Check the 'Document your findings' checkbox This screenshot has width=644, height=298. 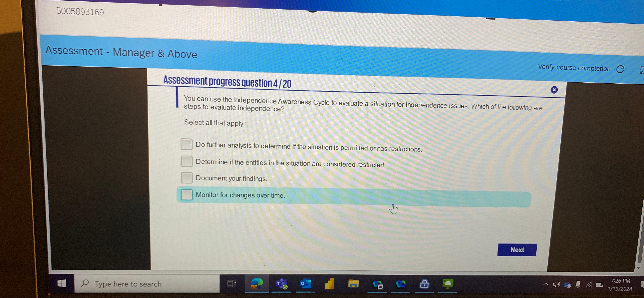(x=187, y=178)
